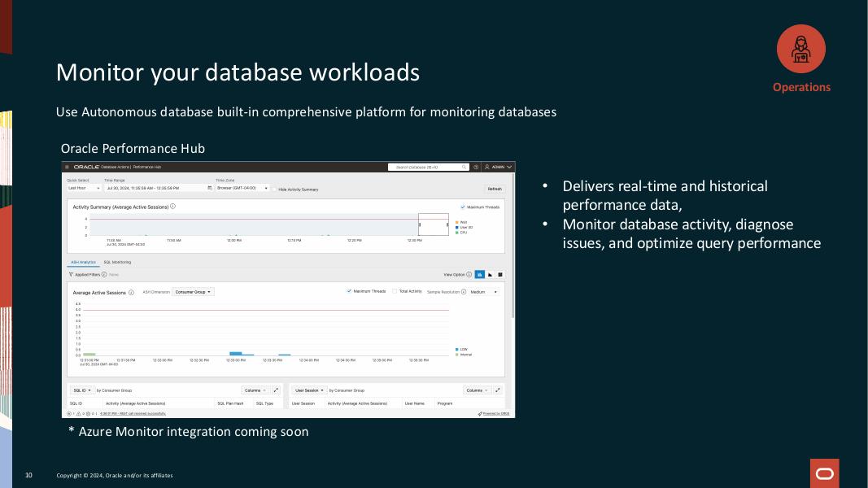Open the Sample Resolution Medium dropdown
Viewport: 868px width, 488px height.
pos(484,292)
